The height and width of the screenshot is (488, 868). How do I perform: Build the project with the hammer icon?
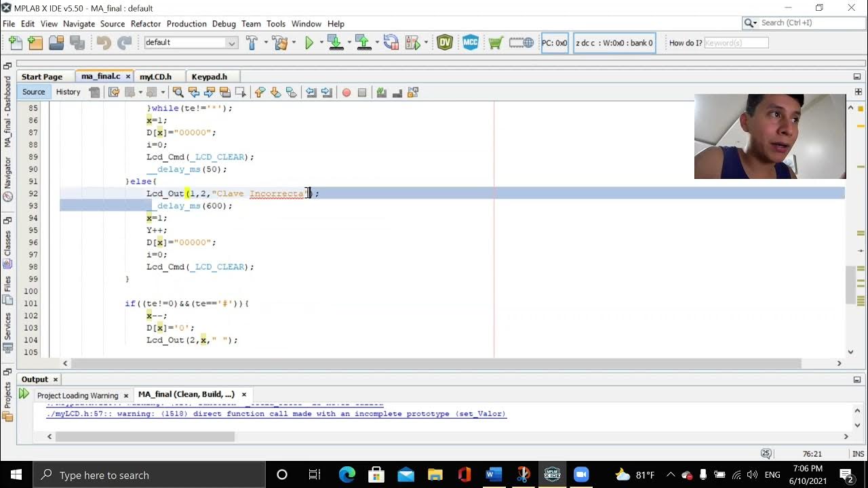tap(252, 43)
